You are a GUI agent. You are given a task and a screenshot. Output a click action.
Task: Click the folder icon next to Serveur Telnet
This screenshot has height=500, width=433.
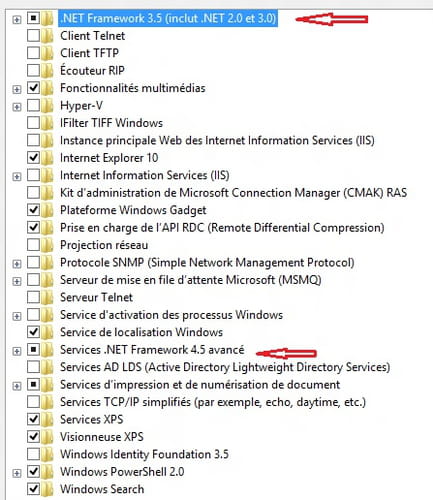(x=48, y=297)
